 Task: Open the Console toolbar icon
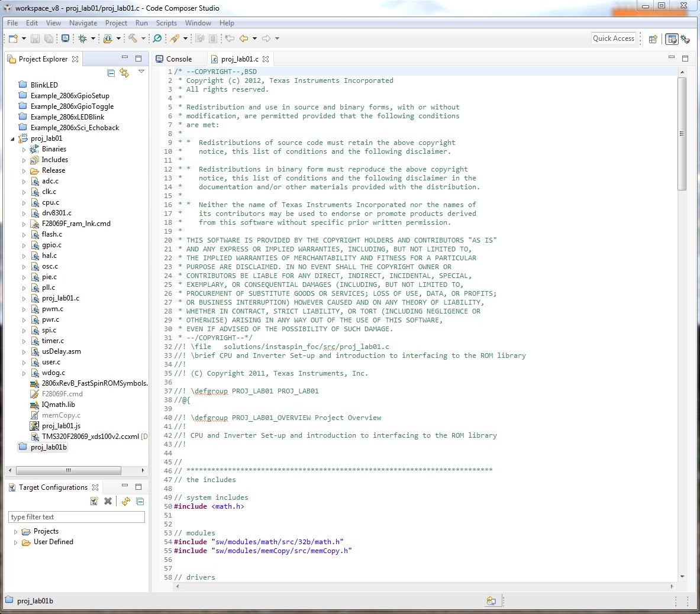pyautogui.click(x=65, y=39)
